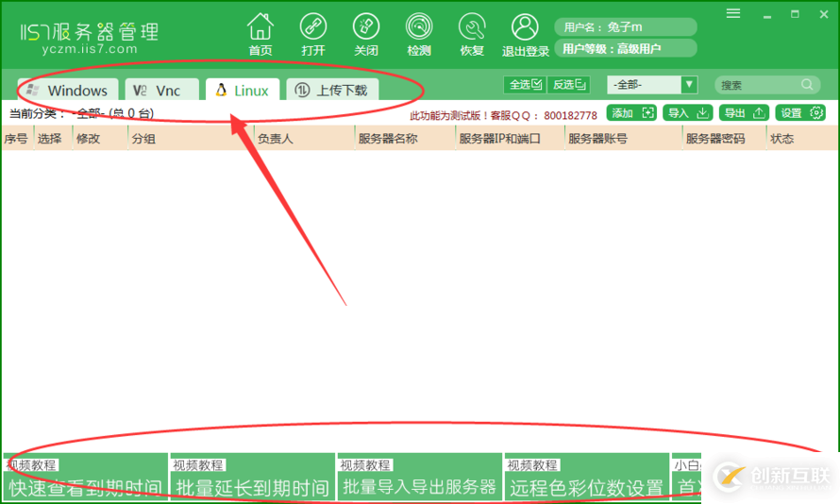Open 设置 gear button
The height and width of the screenshot is (504, 840).
[800, 113]
